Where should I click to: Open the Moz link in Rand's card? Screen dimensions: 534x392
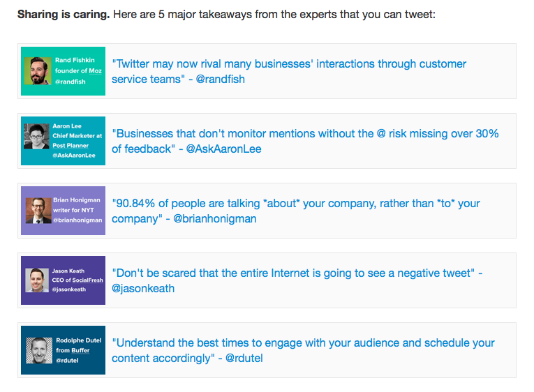coord(96,70)
